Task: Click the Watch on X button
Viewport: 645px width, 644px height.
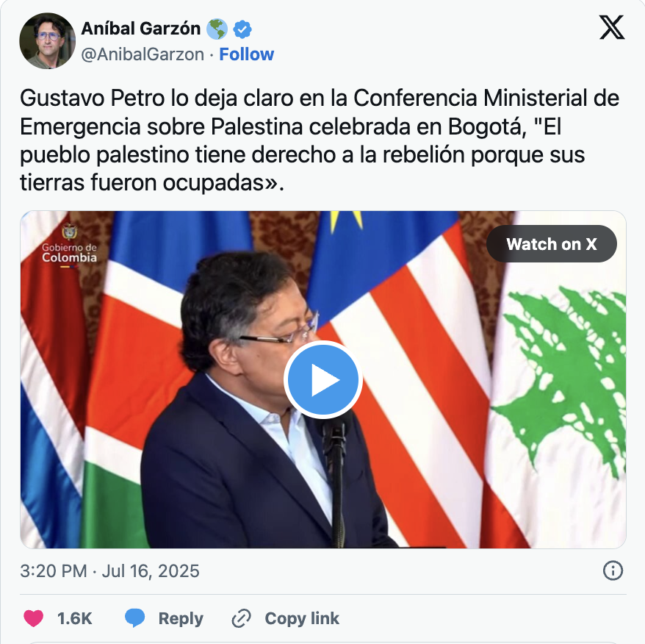Action: pyautogui.click(x=551, y=244)
